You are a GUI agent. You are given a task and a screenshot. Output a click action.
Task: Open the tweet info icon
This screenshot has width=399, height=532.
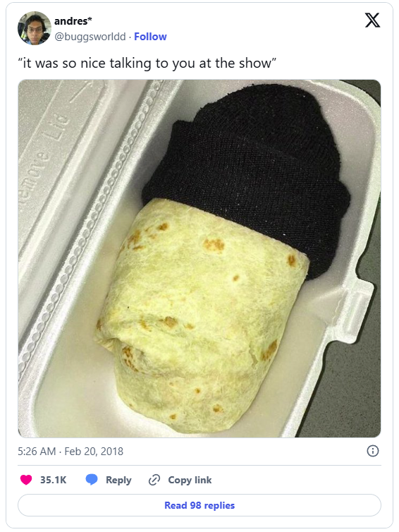click(372, 451)
